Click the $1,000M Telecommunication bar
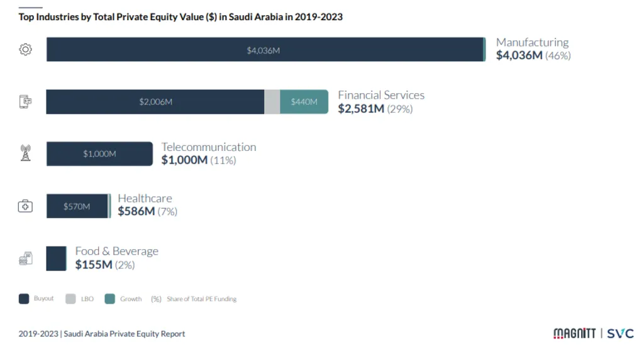Image resolution: width=644 pixels, height=351 pixels. coord(99,153)
